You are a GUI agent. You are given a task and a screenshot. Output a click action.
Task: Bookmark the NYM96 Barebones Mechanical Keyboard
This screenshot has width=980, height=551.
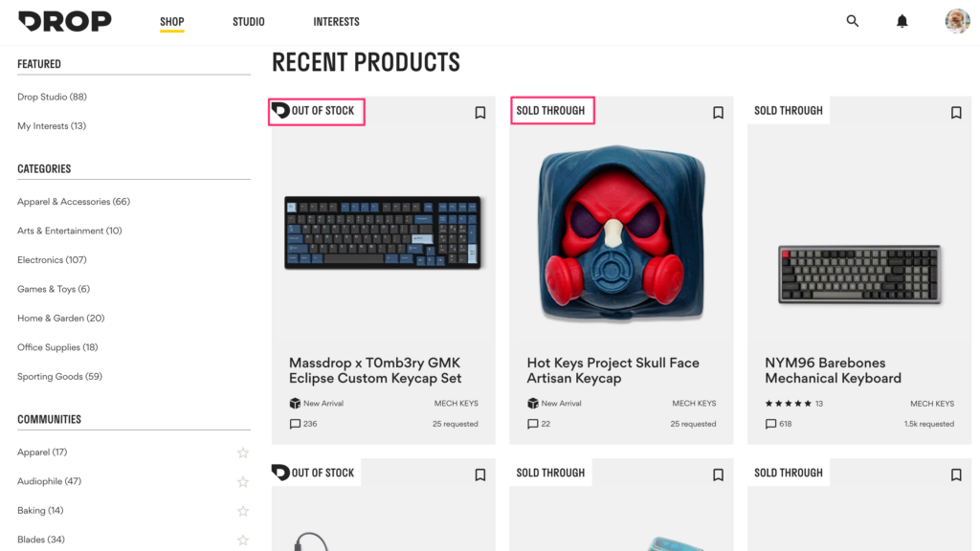point(955,112)
